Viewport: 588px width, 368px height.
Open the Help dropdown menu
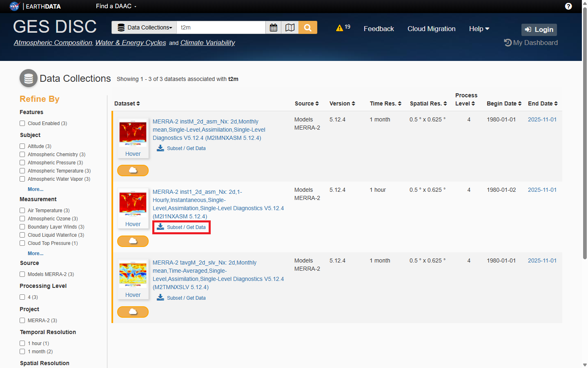pyautogui.click(x=479, y=29)
